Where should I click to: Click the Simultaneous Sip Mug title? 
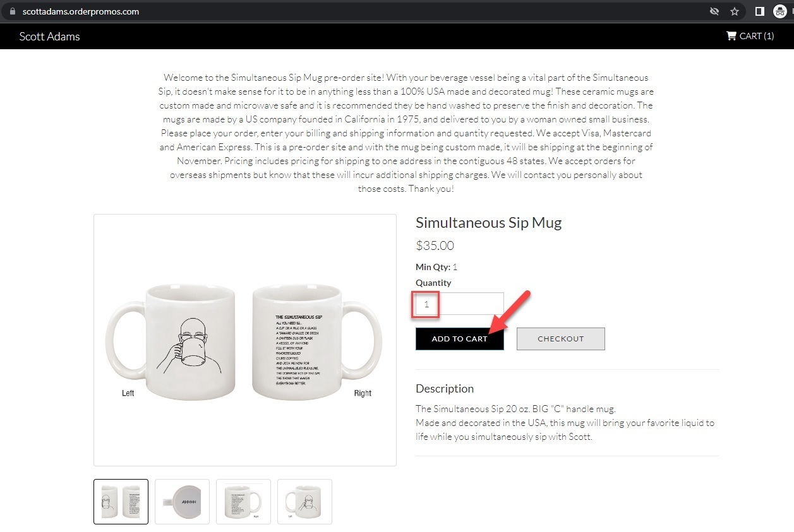click(x=488, y=222)
